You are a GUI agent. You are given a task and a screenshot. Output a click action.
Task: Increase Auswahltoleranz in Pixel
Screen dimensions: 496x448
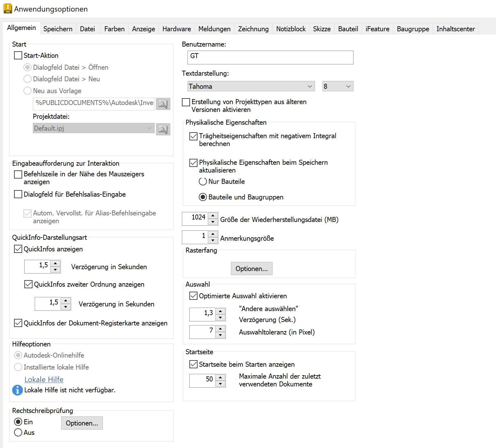(220, 329)
